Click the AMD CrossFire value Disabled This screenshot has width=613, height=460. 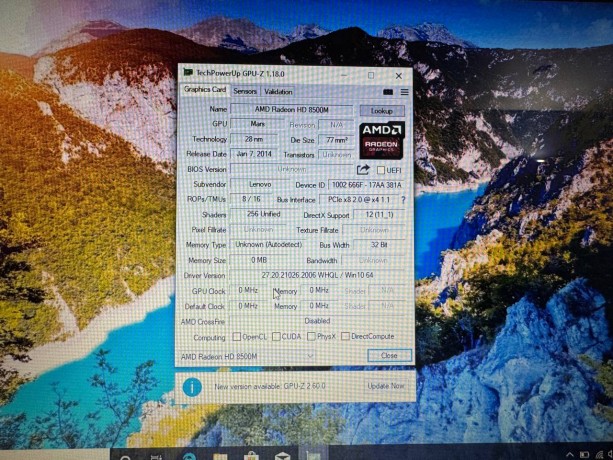(x=317, y=321)
